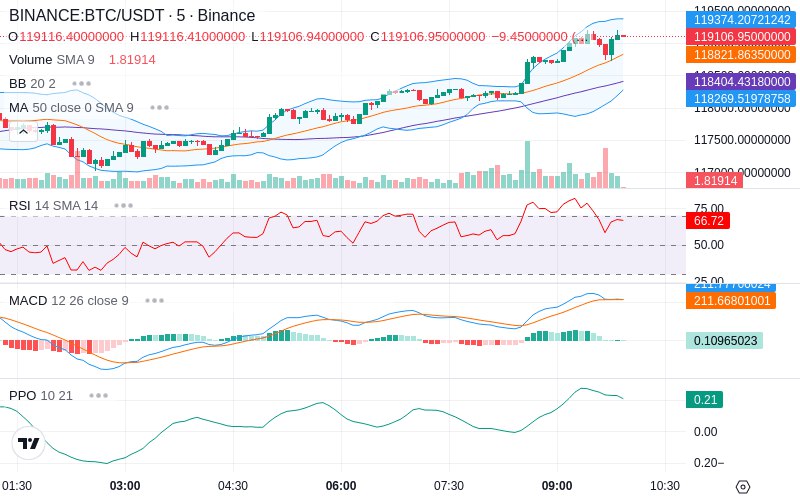Click the 03:00 time axis label
The image size is (800, 500).
125,486
